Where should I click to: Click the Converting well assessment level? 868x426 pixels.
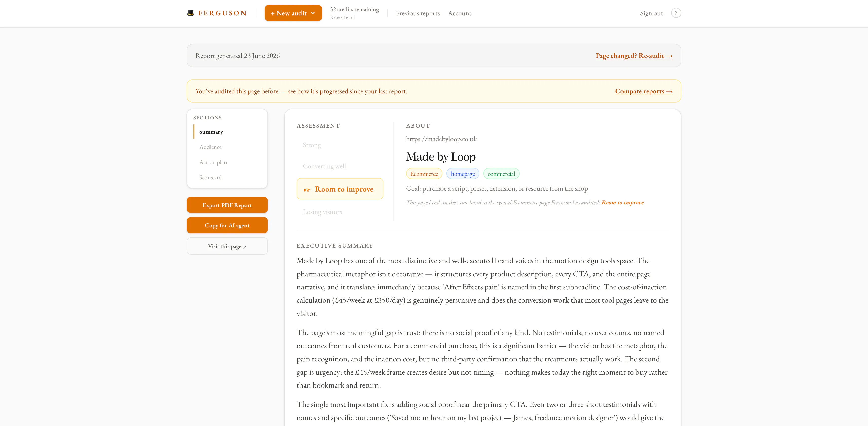point(324,166)
